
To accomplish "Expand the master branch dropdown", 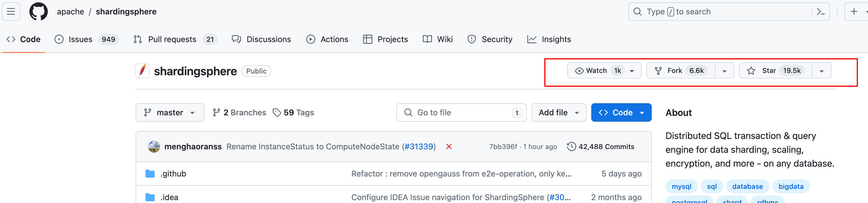I will (x=170, y=113).
